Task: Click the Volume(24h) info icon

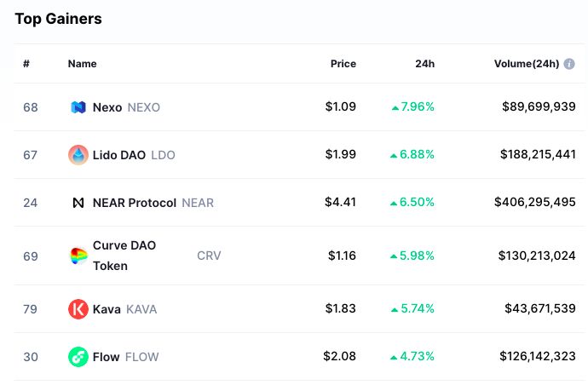Action: pos(569,64)
